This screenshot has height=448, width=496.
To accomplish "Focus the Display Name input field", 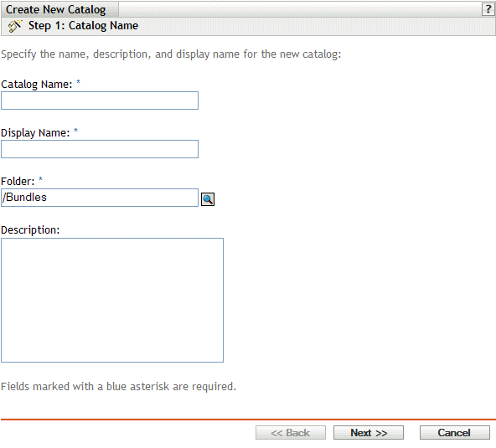I will pyautogui.click(x=100, y=149).
